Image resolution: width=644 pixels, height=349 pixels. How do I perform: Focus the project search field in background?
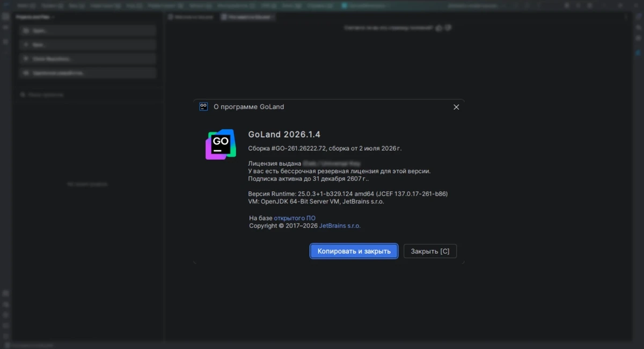click(x=88, y=94)
